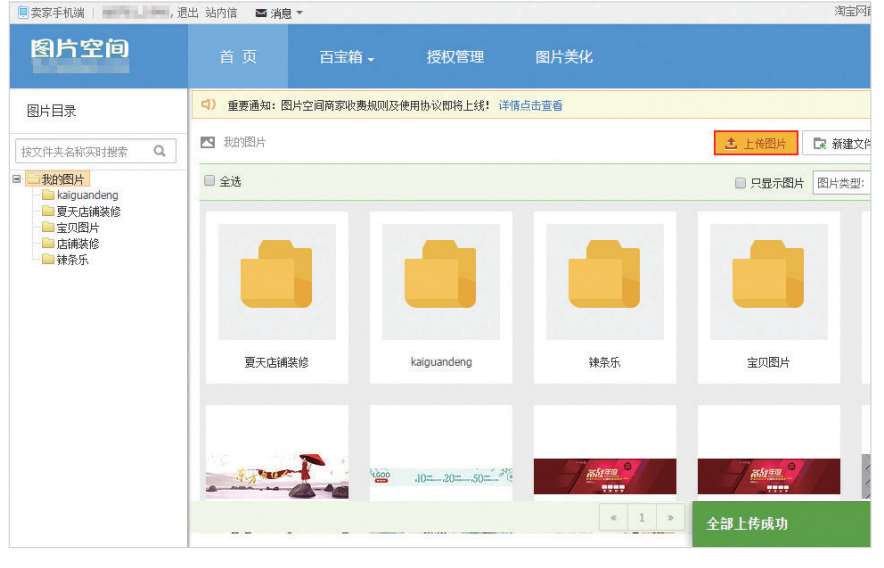Open the 图片类型 dropdown selector
The width and height of the screenshot is (884, 568).
click(x=840, y=183)
